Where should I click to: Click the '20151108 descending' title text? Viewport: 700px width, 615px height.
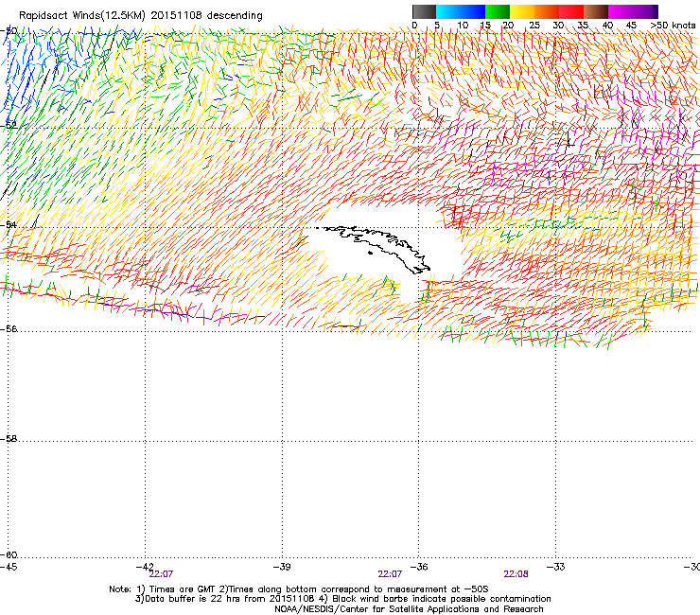(206, 16)
